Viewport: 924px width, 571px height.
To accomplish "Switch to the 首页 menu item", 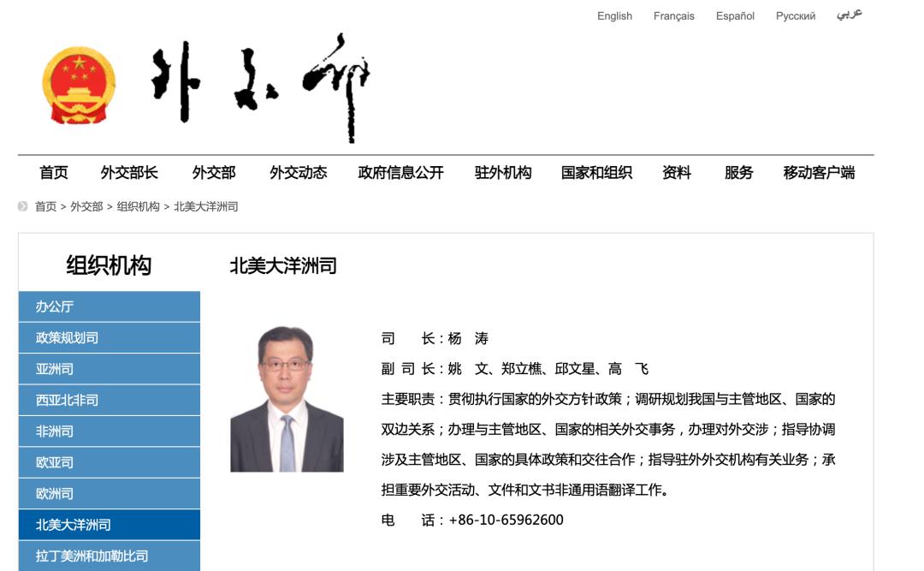I will coord(53,172).
